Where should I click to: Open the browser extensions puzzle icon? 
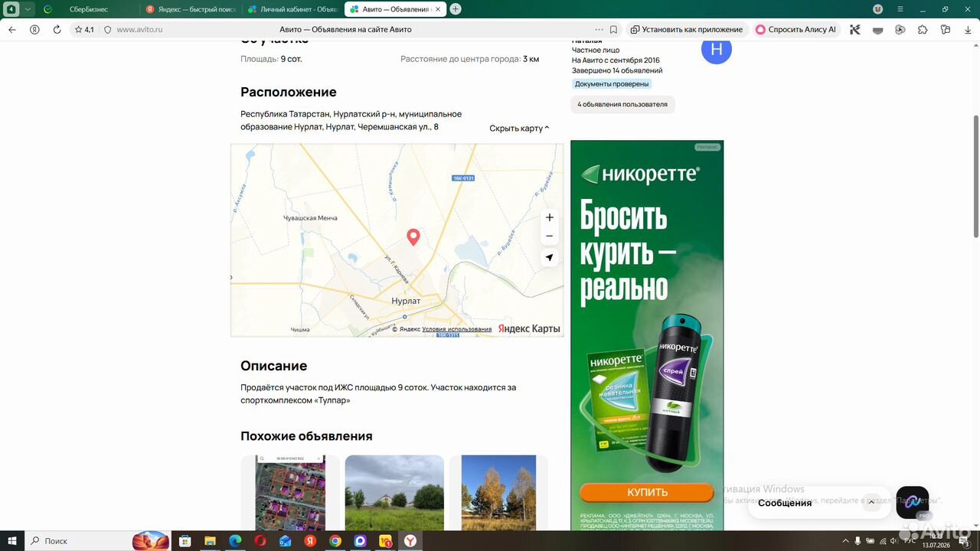tap(923, 29)
